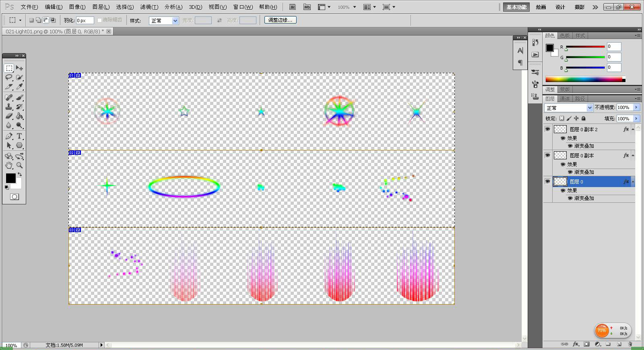Open the layer blend mode dropdown

pos(569,108)
